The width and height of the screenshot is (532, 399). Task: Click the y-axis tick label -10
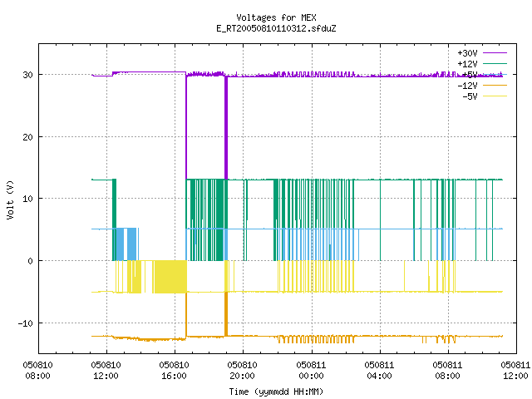(26, 323)
